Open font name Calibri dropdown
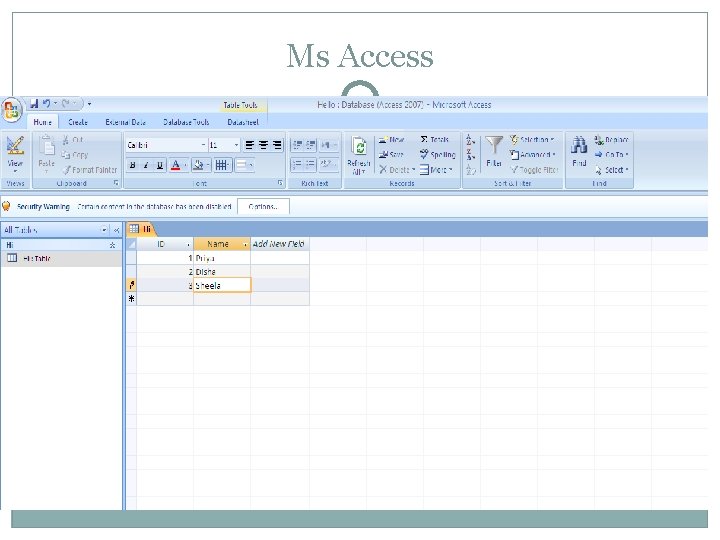Image resolution: width=720 pixels, height=540 pixels. point(203,145)
